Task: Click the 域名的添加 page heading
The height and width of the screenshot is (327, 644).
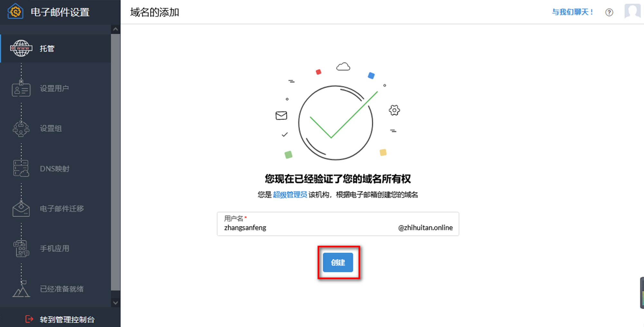Action: [155, 12]
